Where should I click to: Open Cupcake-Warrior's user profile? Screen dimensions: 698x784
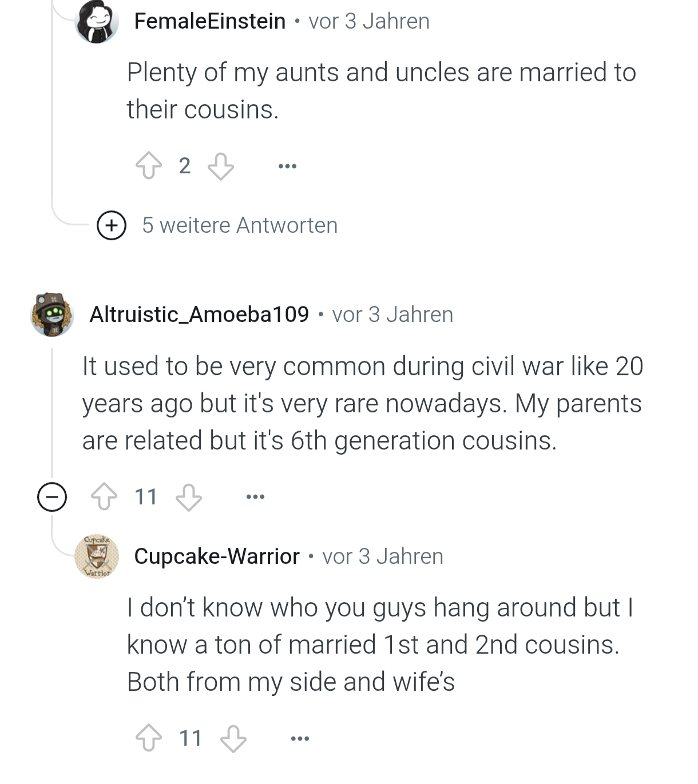tap(217, 556)
